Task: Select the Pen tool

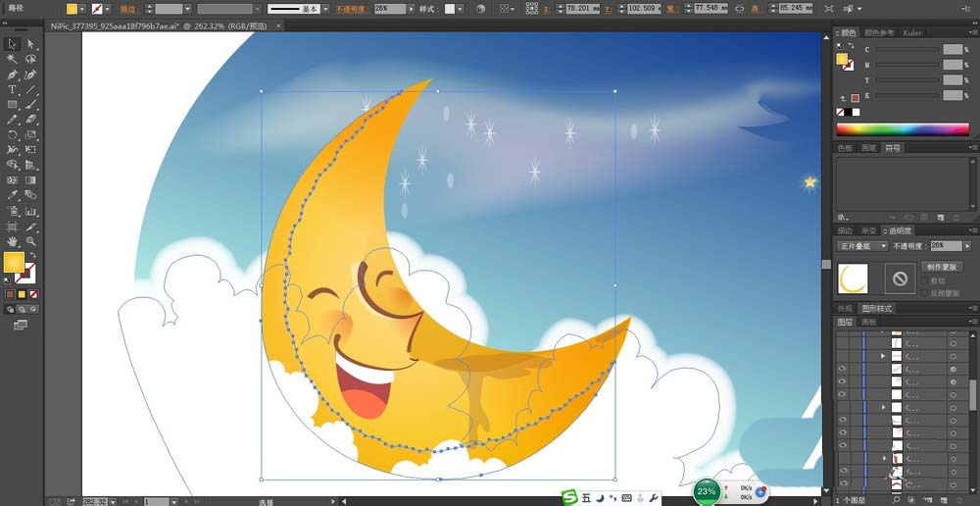Action: 12,75
